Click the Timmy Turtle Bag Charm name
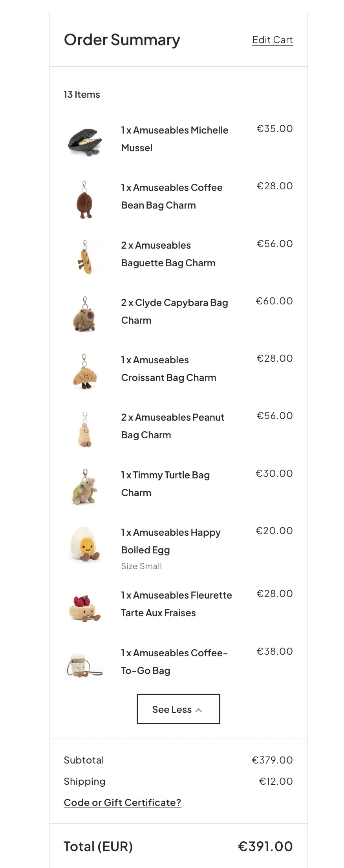344x868 pixels. pos(165,483)
